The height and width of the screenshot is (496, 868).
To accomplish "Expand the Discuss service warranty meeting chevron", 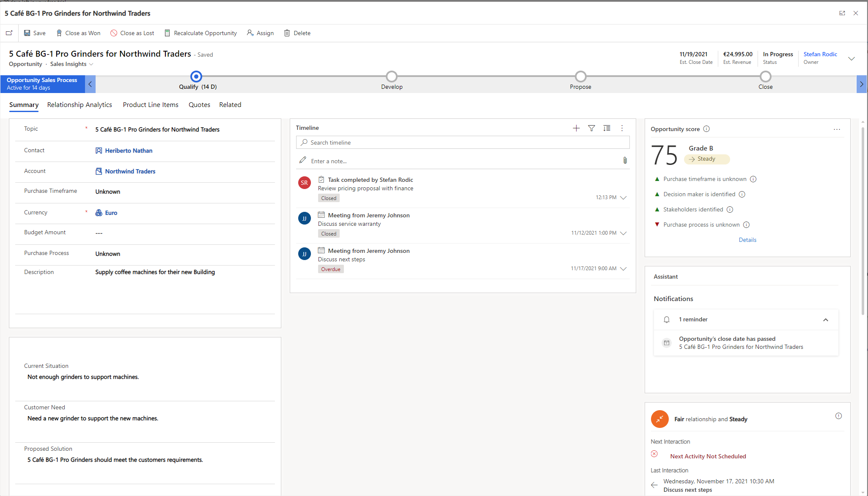I will 623,233.
